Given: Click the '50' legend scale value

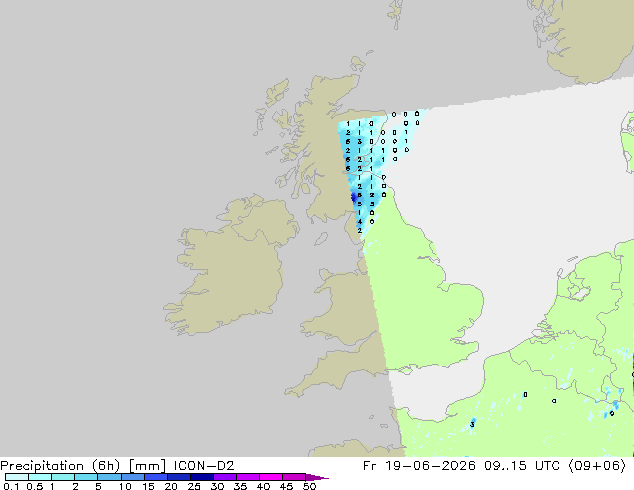Looking at the screenshot, I should click(309, 486).
